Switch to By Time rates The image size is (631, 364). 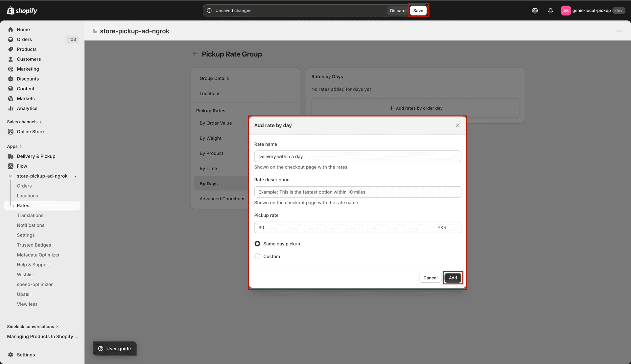coord(208,169)
